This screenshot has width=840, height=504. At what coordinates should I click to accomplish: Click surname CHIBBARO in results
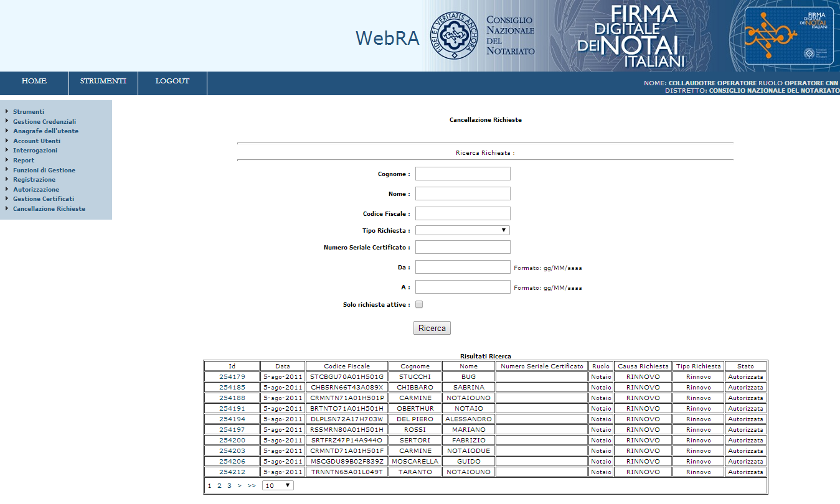tap(415, 387)
